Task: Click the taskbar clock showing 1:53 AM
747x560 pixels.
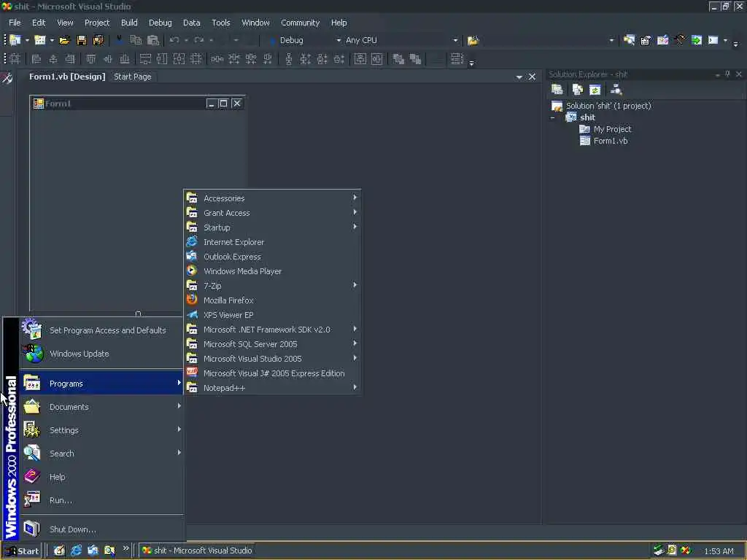Action: click(x=719, y=551)
